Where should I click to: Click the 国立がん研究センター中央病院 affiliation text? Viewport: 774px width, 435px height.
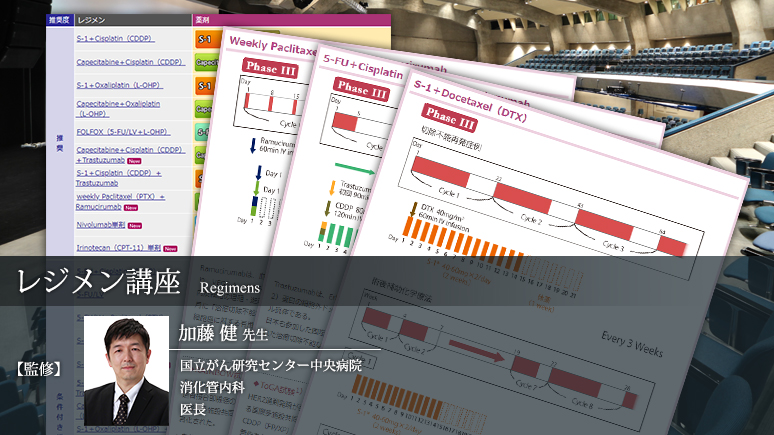tap(271, 365)
